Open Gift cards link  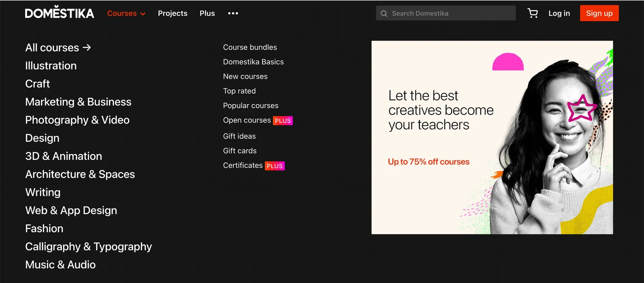point(240,151)
